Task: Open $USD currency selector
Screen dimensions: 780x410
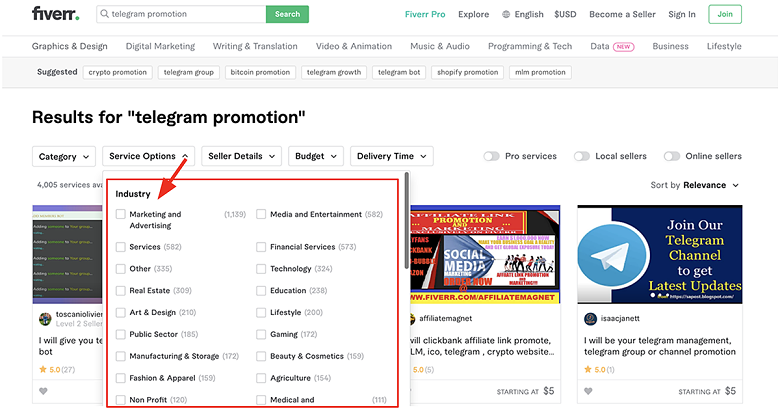Action: (x=565, y=14)
